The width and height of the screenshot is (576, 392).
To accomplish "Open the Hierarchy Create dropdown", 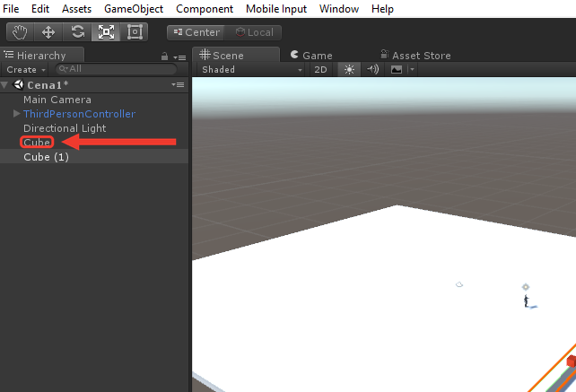I will tap(25, 69).
